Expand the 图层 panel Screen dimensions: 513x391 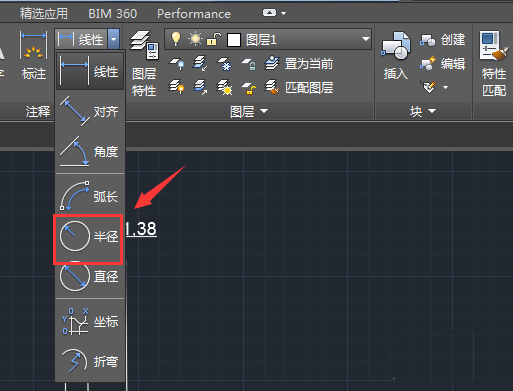pyautogui.click(x=249, y=111)
